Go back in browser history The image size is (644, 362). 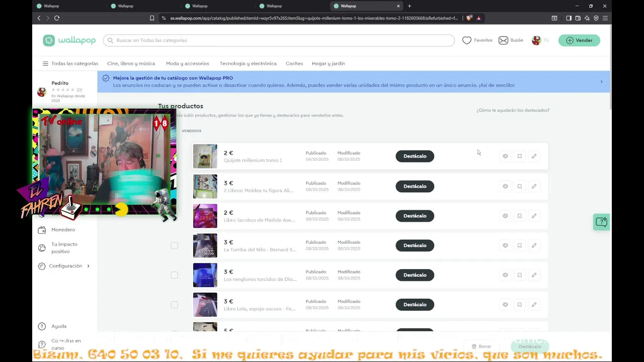click(x=39, y=18)
